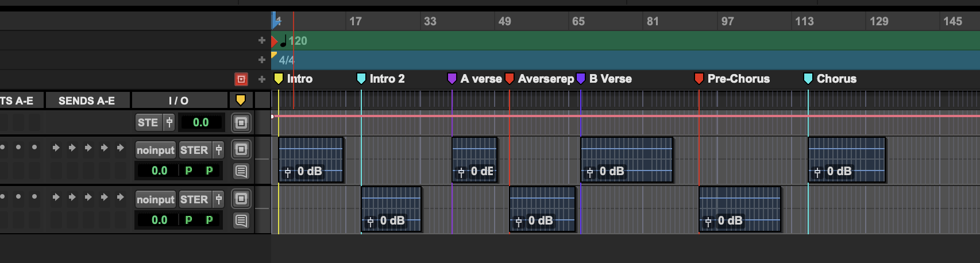This screenshot has height=263, width=980.
Task: Click the plus icon on the meter ruler
Action: tap(261, 60)
